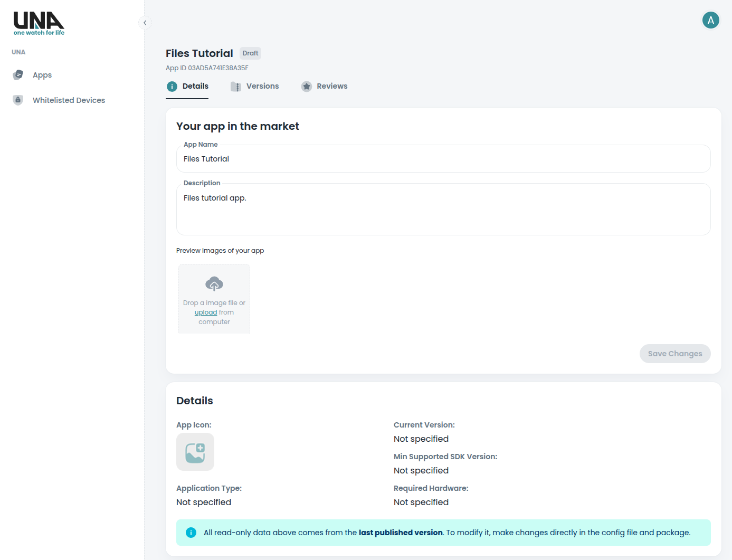
Task: Collapse the left sidebar with the chevron
Action: [145, 22]
